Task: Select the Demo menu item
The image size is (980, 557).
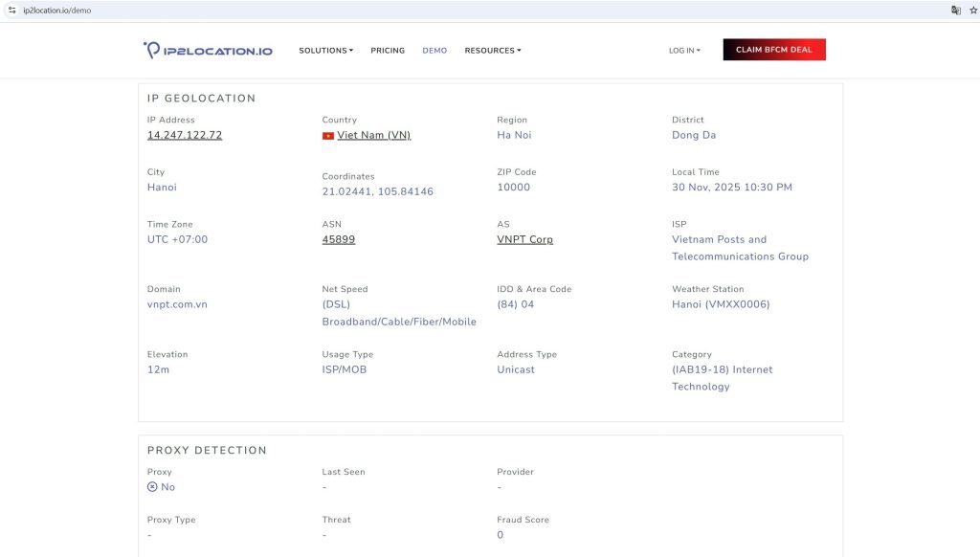Action: [434, 51]
